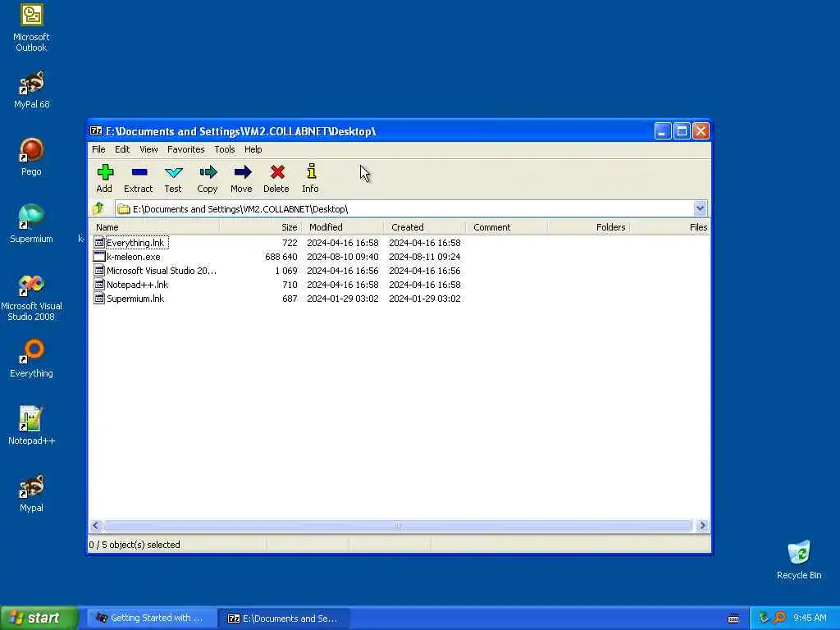Click the keyboard icon on the taskbar
This screenshot has width=840, height=630.
(733, 619)
